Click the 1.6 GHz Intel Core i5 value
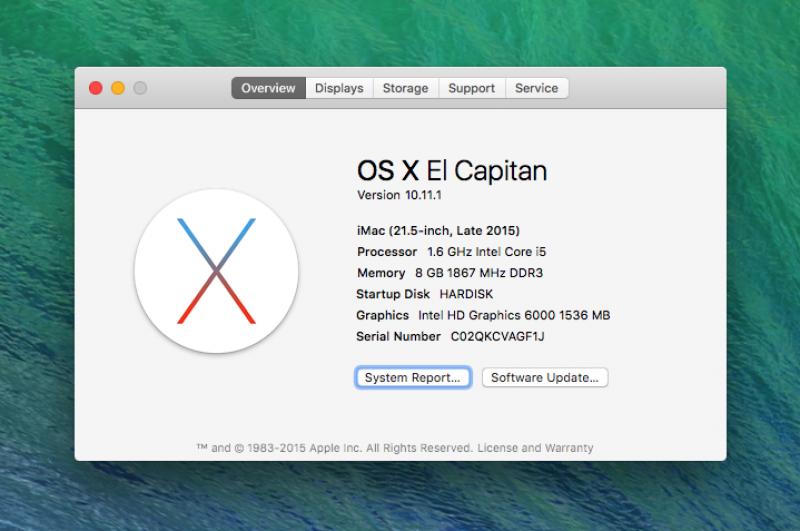 (487, 251)
